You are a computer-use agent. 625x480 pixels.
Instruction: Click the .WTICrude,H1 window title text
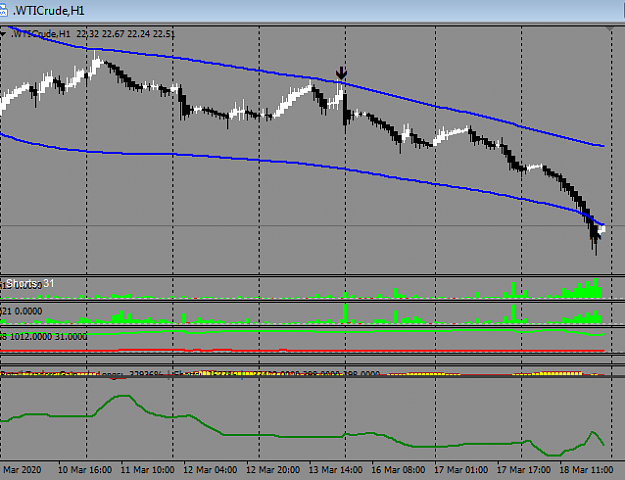pyautogui.click(x=49, y=11)
